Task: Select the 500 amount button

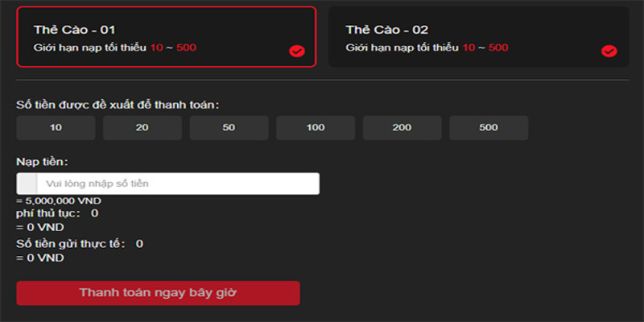Action: (x=489, y=128)
